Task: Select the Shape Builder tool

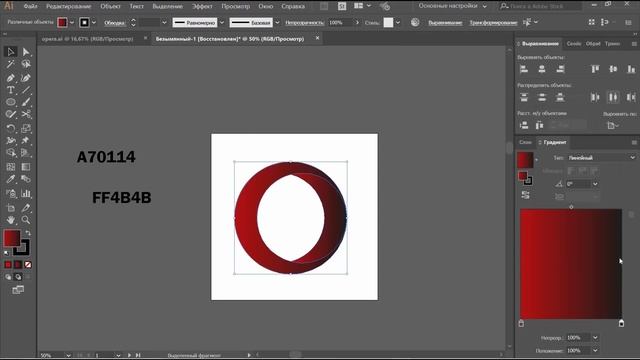Action: click(11, 153)
